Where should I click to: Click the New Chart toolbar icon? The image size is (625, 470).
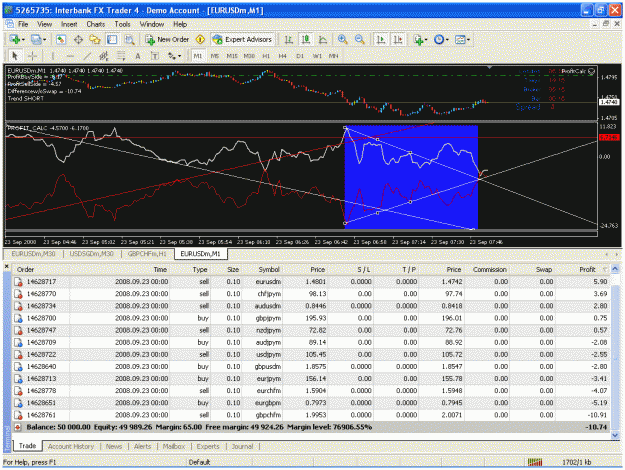click(15, 39)
